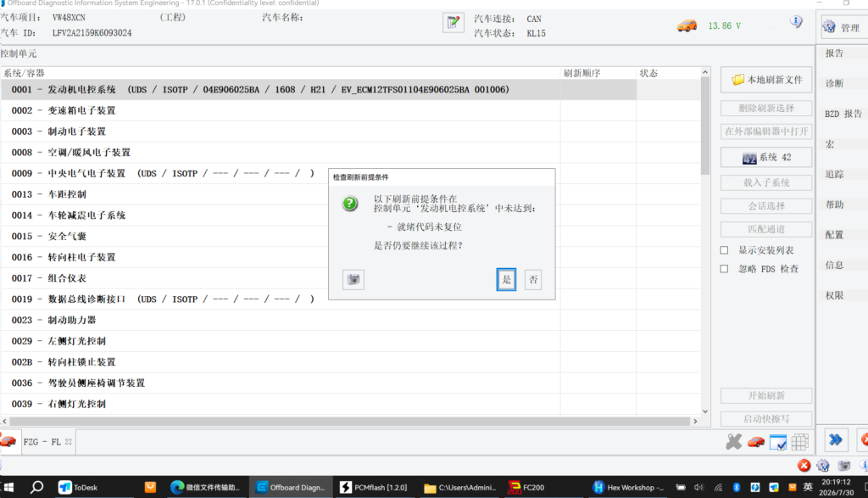
Task: Click the orange car battery status icon
Action: [x=687, y=25]
